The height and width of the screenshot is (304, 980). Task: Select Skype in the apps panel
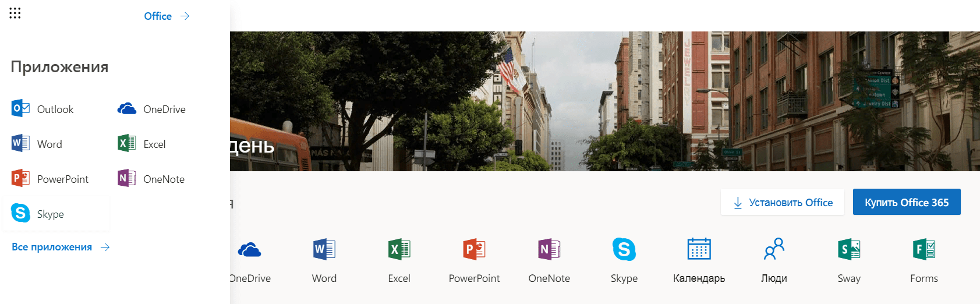pos(38,214)
